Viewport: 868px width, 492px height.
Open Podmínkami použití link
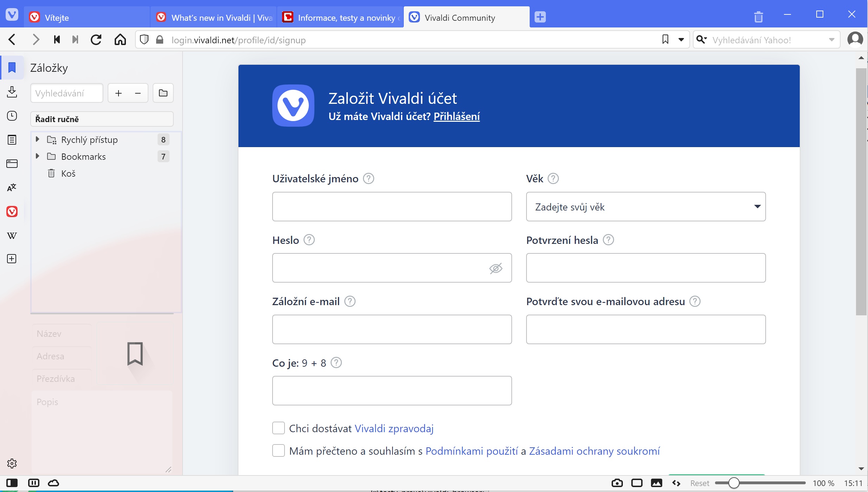tap(472, 451)
